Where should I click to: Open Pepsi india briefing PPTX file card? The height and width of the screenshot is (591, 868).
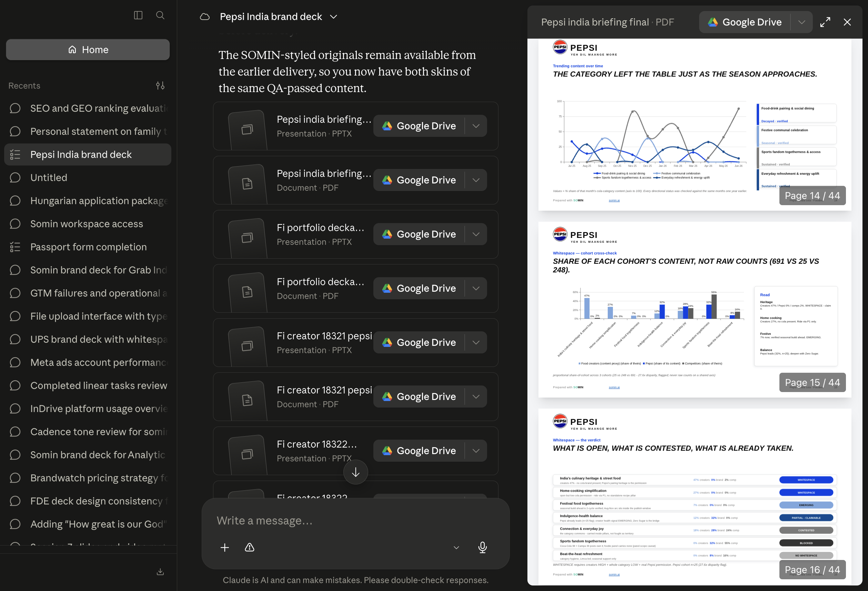click(x=355, y=126)
